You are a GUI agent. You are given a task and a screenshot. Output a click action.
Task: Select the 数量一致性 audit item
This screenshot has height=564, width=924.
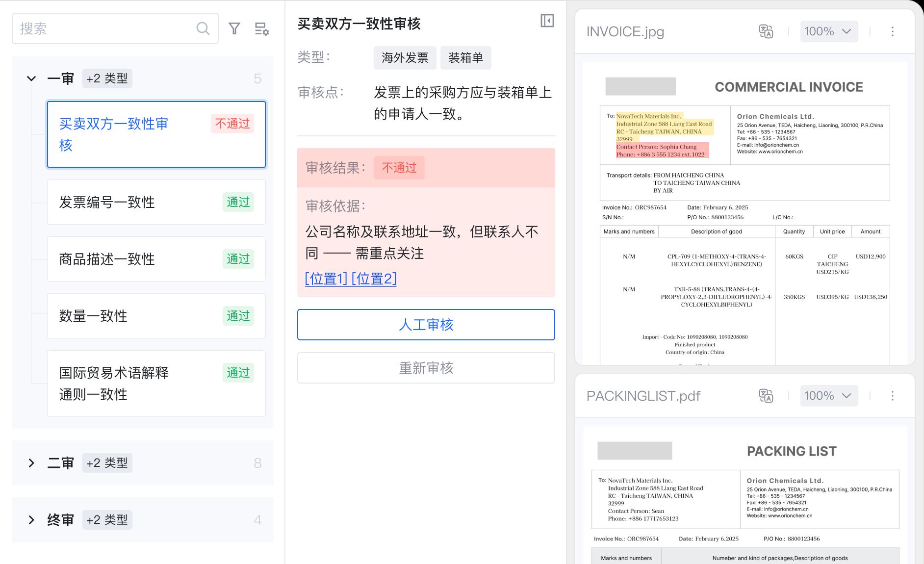[x=156, y=316]
